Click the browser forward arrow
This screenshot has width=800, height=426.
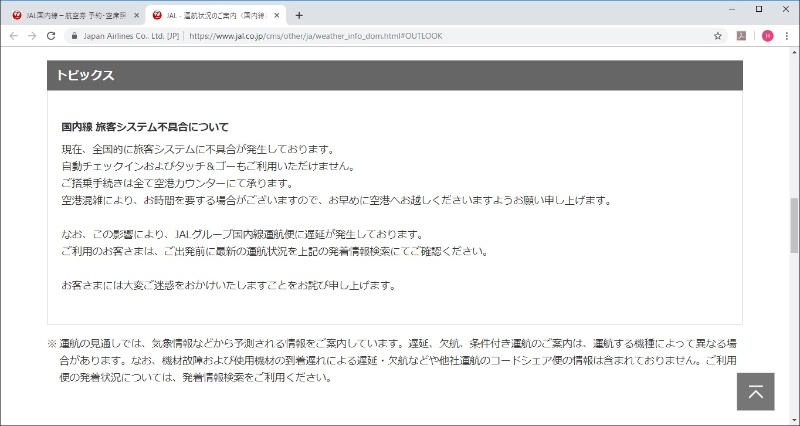tap(32, 35)
